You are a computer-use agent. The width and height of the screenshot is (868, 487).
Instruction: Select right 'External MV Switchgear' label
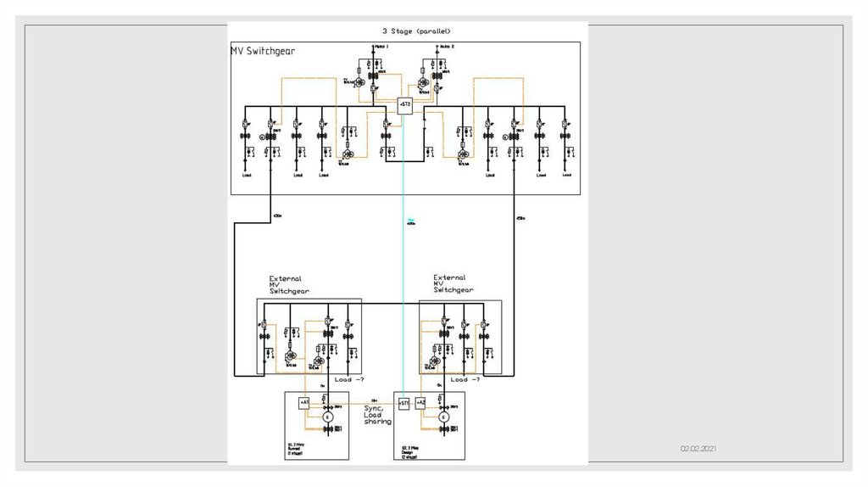453,283
